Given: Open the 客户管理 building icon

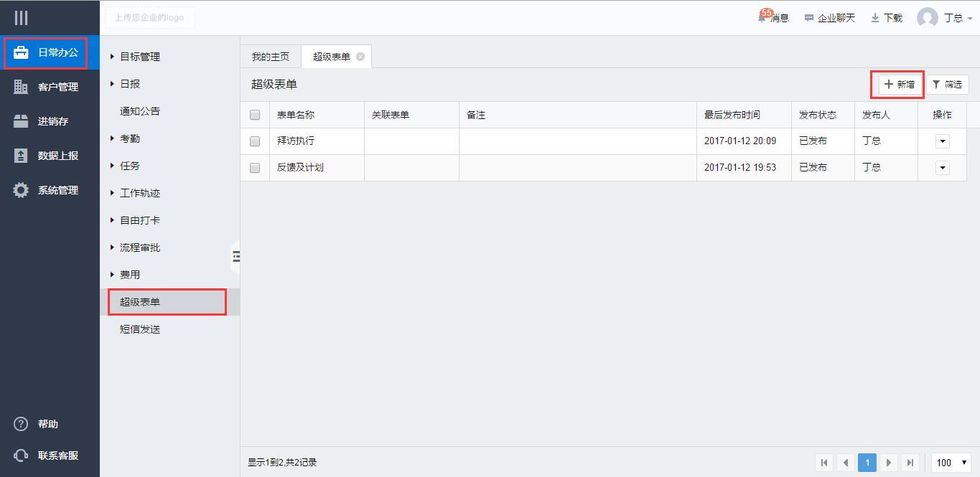Looking at the screenshot, I should [21, 87].
